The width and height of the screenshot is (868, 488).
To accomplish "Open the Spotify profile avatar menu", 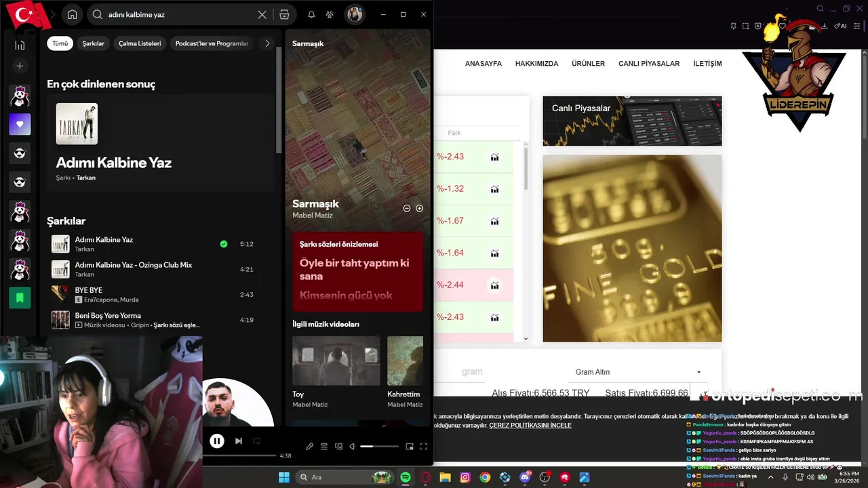I will point(354,15).
